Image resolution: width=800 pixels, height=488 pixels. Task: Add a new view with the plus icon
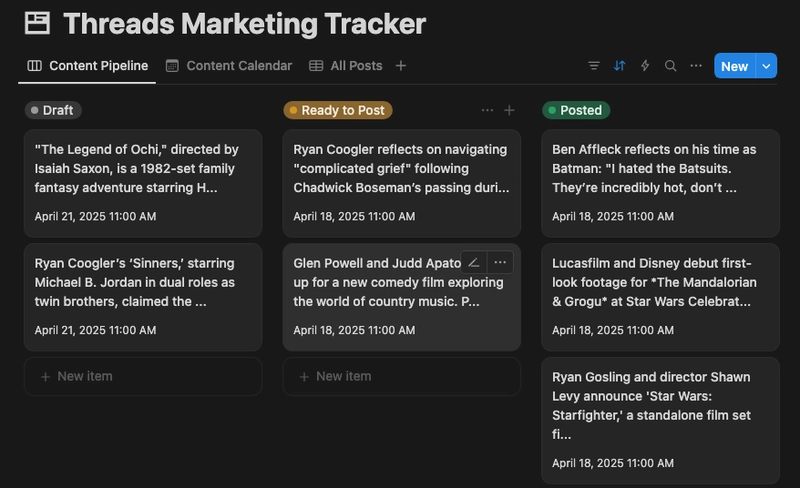[401, 66]
